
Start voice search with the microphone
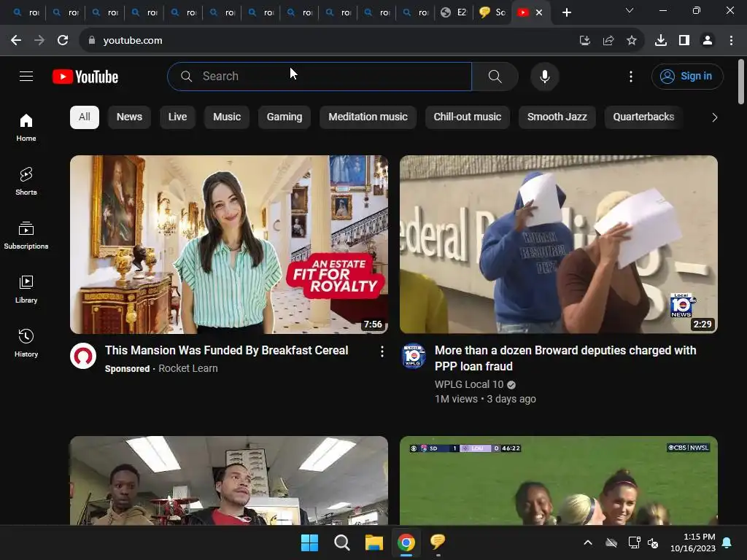click(x=544, y=76)
